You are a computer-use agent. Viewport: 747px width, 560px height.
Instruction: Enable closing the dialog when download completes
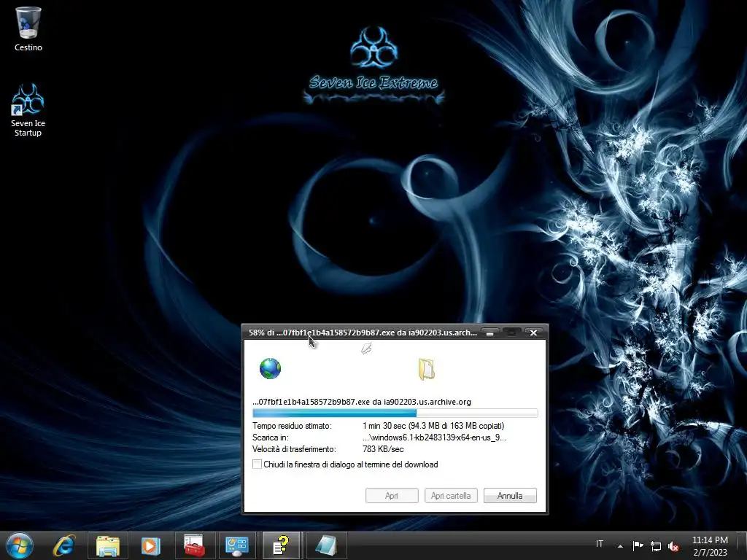[x=257, y=464]
